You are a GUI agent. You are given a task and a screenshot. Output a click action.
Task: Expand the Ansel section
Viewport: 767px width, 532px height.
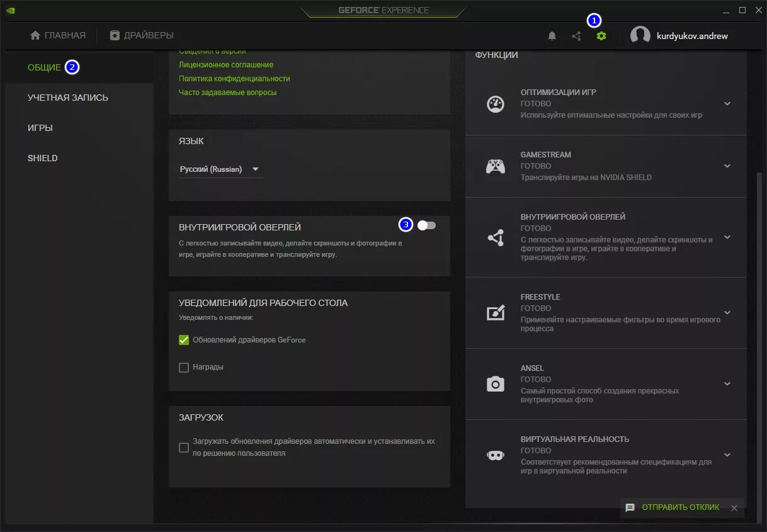[727, 384]
